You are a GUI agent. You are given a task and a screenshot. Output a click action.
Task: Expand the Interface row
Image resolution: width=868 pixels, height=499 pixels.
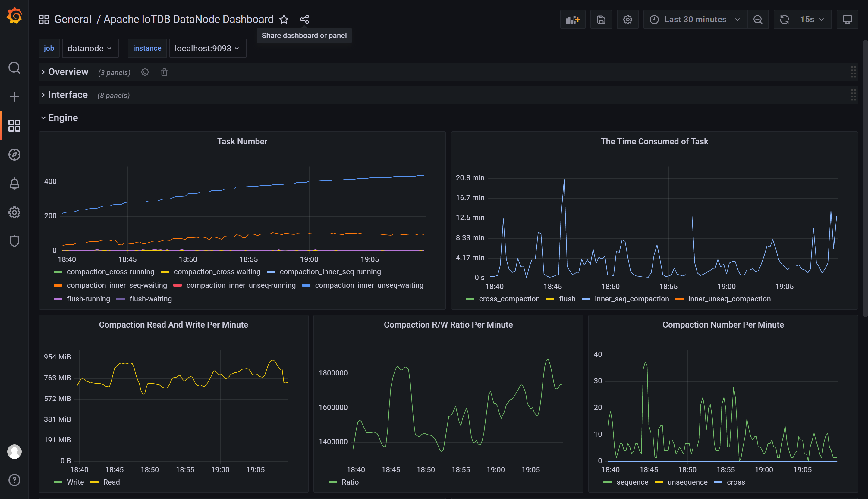pyautogui.click(x=68, y=95)
